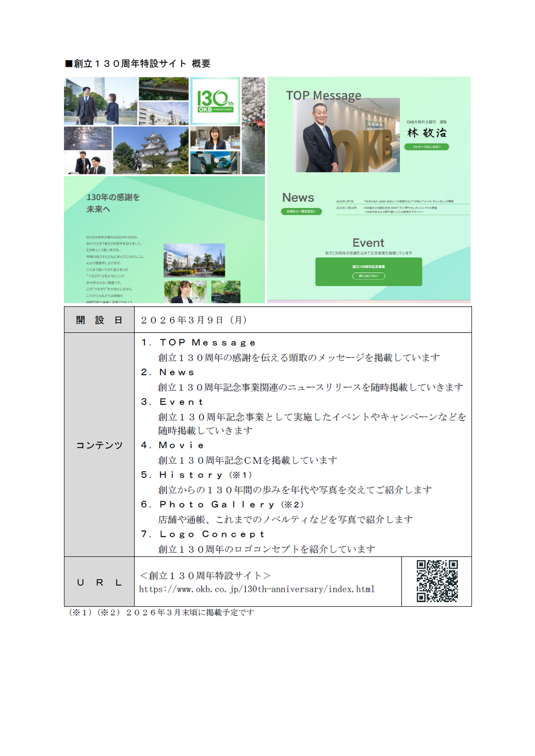Screen dimensions: 535x756
Task: Select the '1. TOP Message' content item
Action: pyautogui.click(x=198, y=342)
